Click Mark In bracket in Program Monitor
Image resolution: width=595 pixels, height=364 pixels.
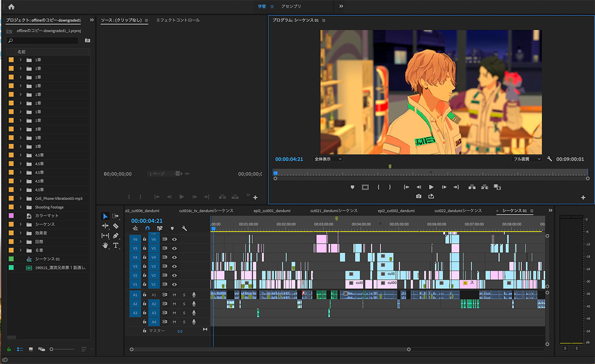(378, 187)
